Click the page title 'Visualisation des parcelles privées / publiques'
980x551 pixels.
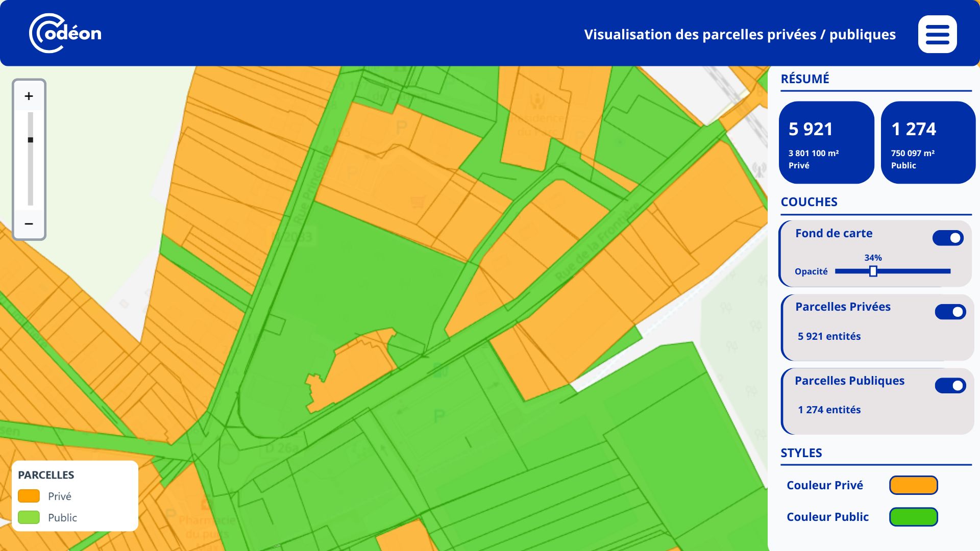740,34
